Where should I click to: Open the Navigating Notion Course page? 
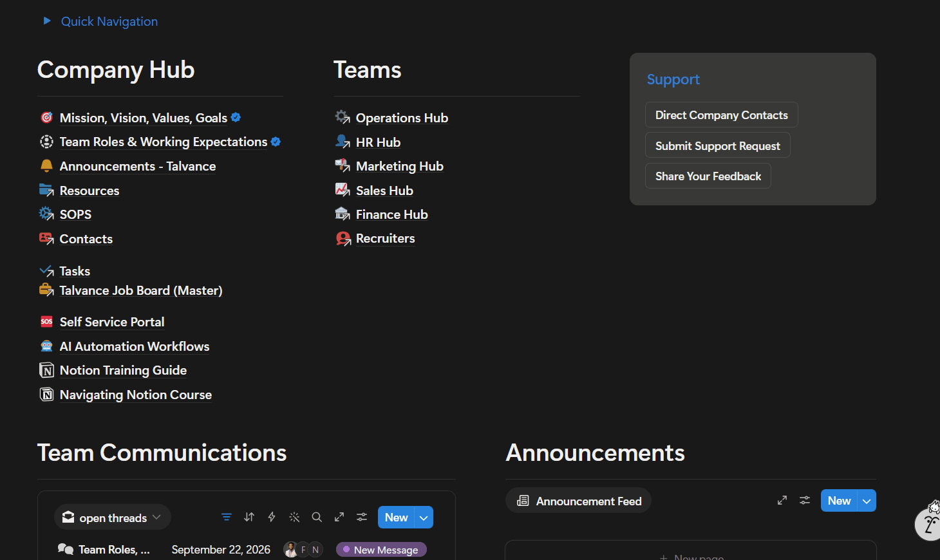(x=136, y=395)
